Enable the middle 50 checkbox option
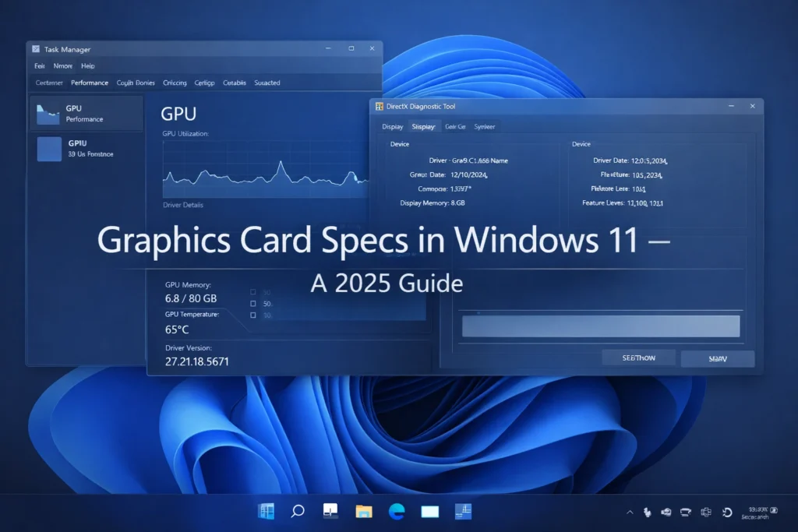The height and width of the screenshot is (532, 798). tap(252, 302)
